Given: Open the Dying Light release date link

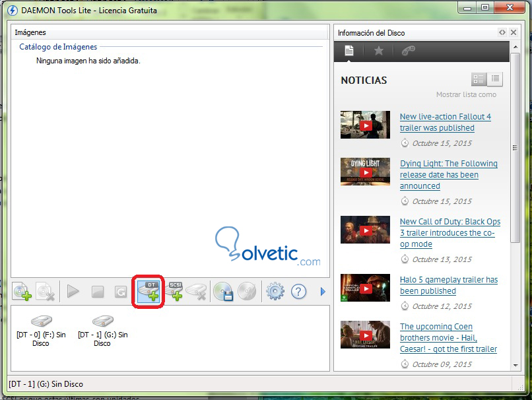Looking at the screenshot, I should (x=449, y=175).
